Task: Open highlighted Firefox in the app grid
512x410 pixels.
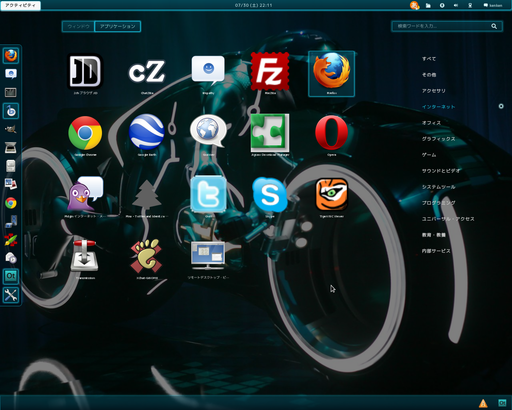Action: [x=331, y=74]
